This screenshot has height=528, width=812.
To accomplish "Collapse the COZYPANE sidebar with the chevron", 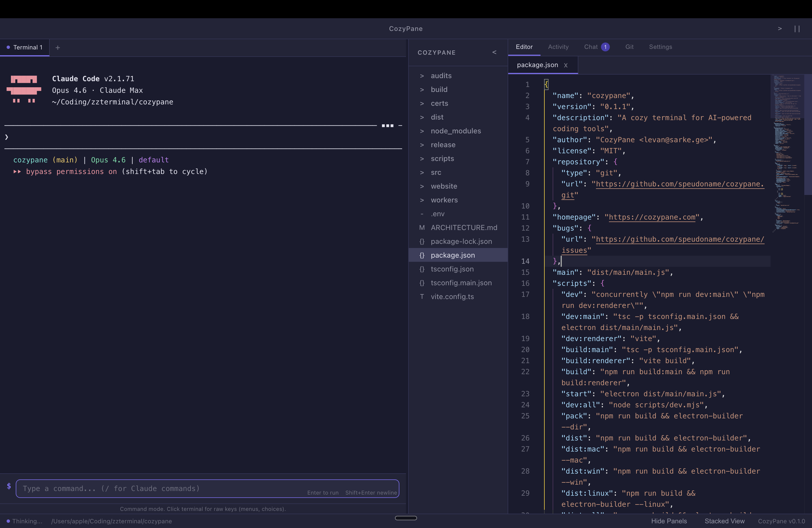I will pos(495,52).
